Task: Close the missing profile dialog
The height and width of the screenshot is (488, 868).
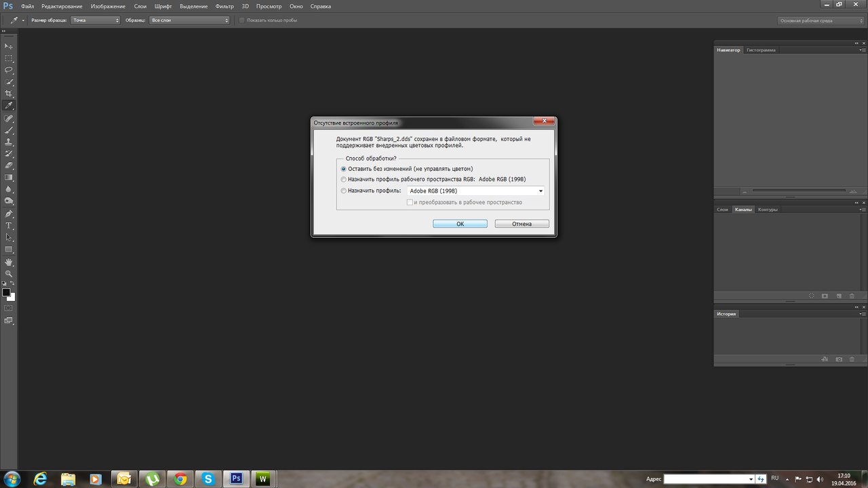Action: (x=544, y=122)
